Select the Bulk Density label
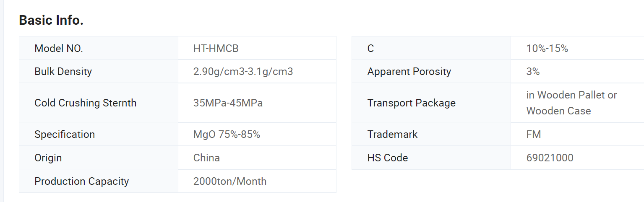 [63, 72]
